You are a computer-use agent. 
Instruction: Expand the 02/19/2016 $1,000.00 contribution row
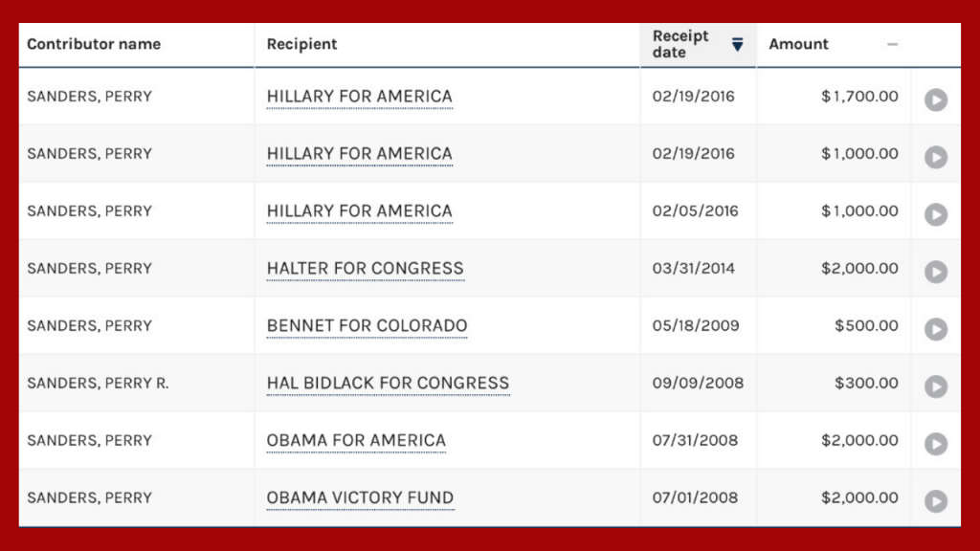[x=935, y=157]
